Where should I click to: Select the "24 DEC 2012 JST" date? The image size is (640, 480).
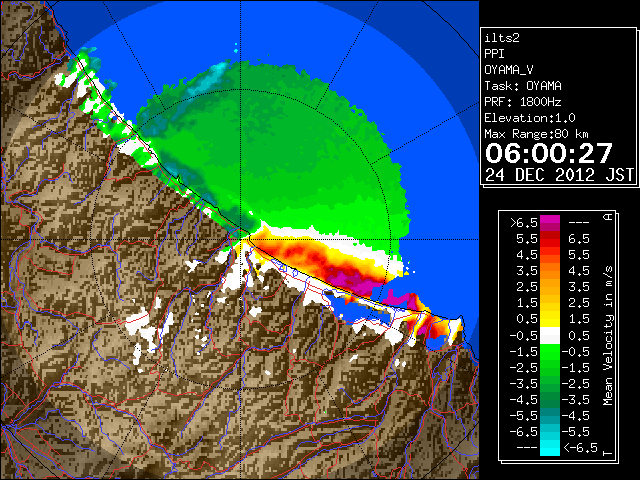[560, 175]
